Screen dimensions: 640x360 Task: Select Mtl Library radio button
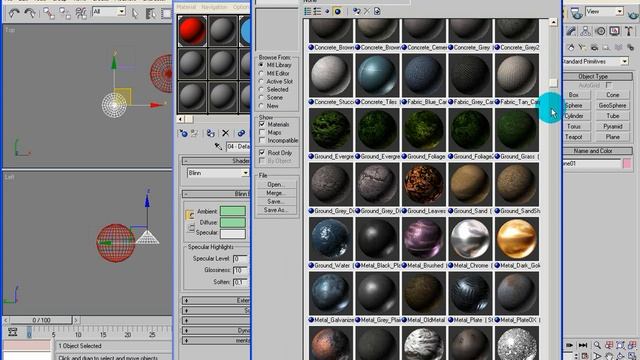(x=261, y=65)
